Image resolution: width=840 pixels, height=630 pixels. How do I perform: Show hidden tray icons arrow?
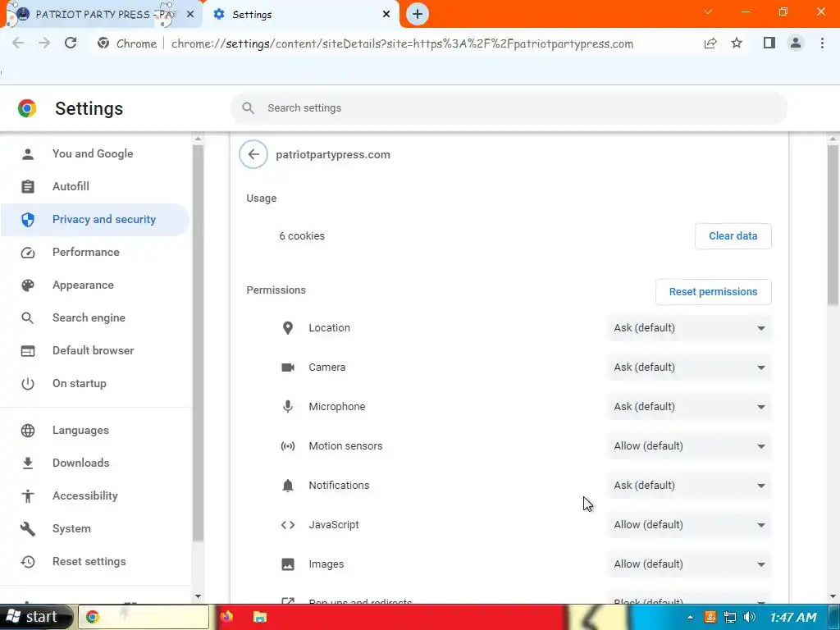click(x=690, y=617)
